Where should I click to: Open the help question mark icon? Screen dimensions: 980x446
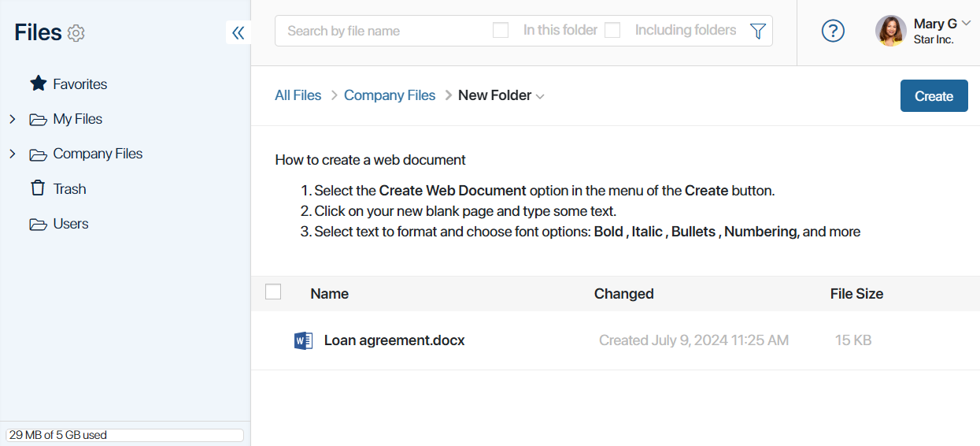[x=833, y=31]
